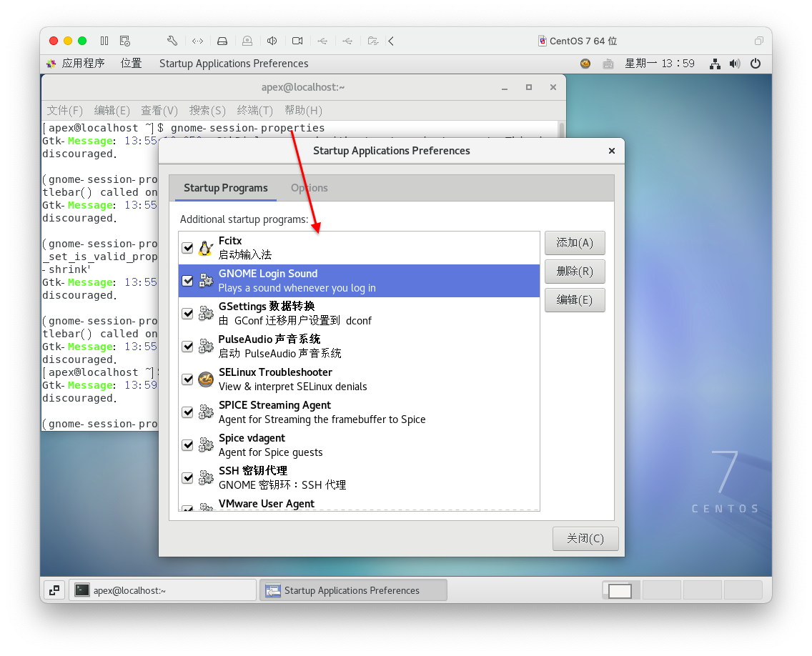Open the terminal 查看(V) menu
The image size is (812, 656).
coord(159,110)
